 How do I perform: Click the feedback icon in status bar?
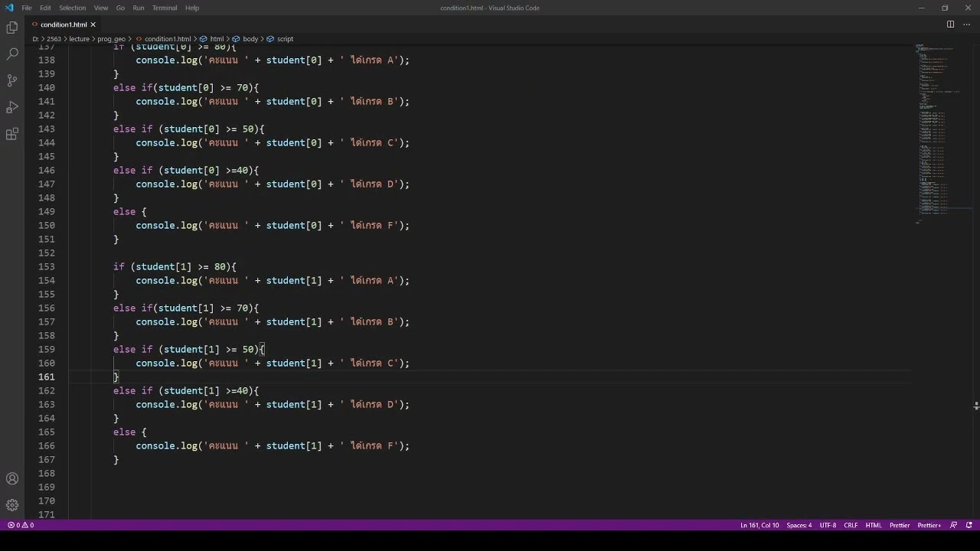tap(953, 525)
